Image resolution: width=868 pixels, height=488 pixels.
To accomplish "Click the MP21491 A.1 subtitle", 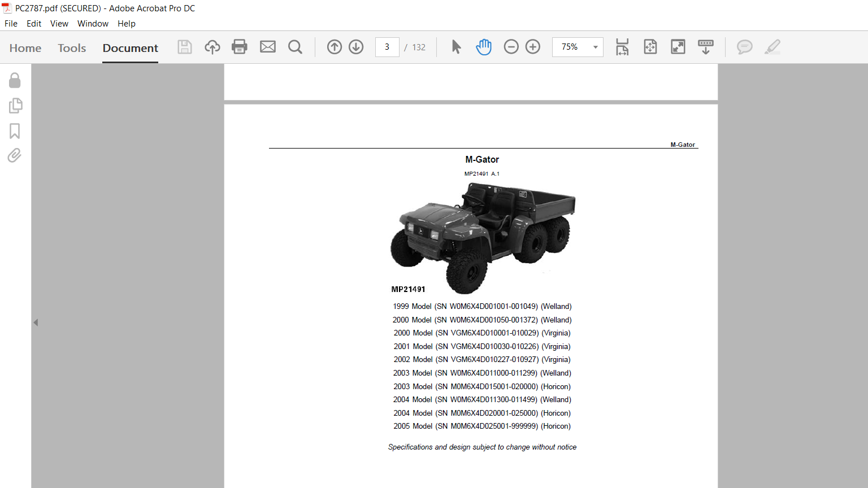I will (482, 174).
